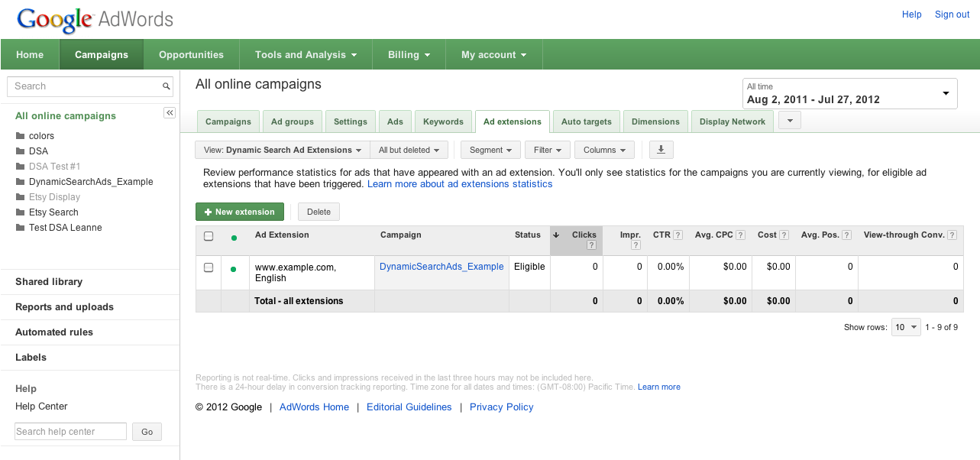Switch to the Display Network tab

(733, 121)
